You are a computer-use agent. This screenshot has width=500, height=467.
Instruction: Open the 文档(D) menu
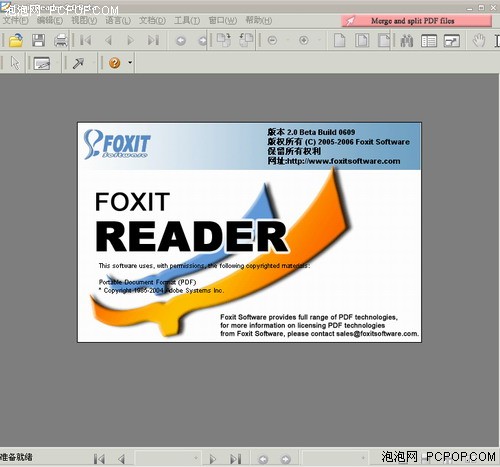[152, 21]
